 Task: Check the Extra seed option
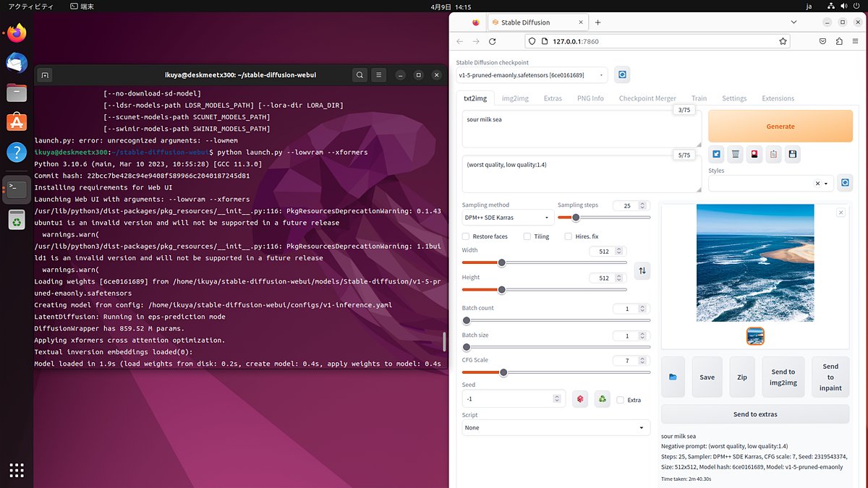[x=620, y=399]
